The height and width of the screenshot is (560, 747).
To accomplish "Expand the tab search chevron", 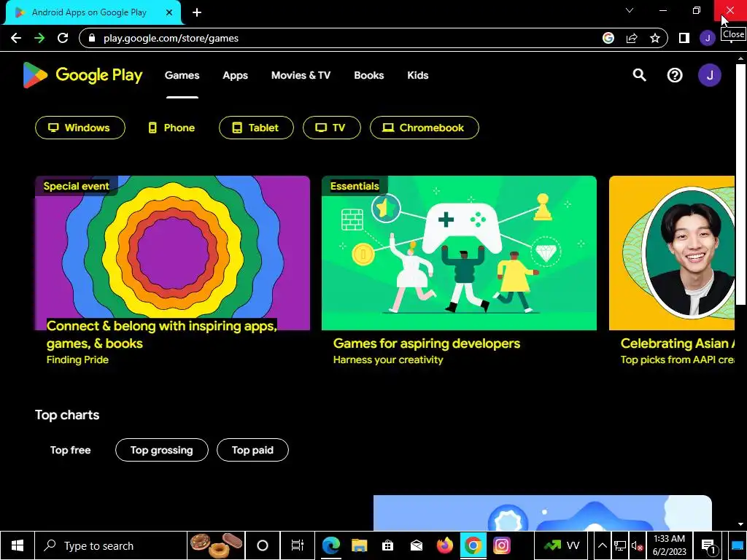I will click(x=630, y=10).
